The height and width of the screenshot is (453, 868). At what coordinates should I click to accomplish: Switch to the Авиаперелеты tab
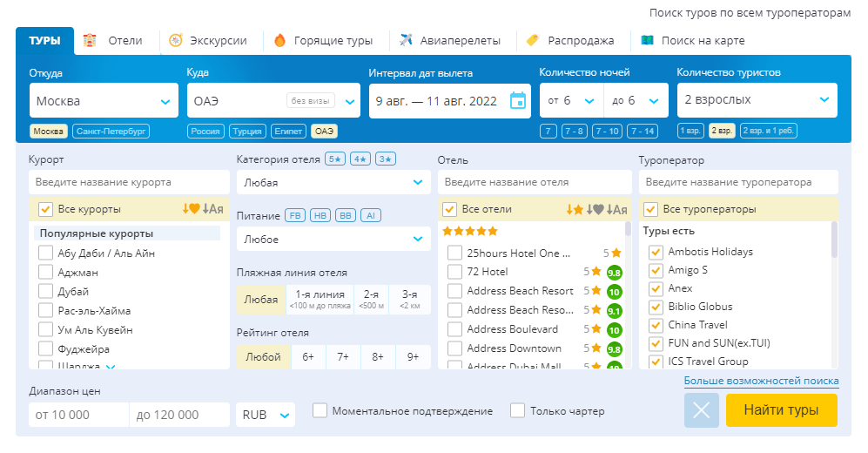(460, 40)
